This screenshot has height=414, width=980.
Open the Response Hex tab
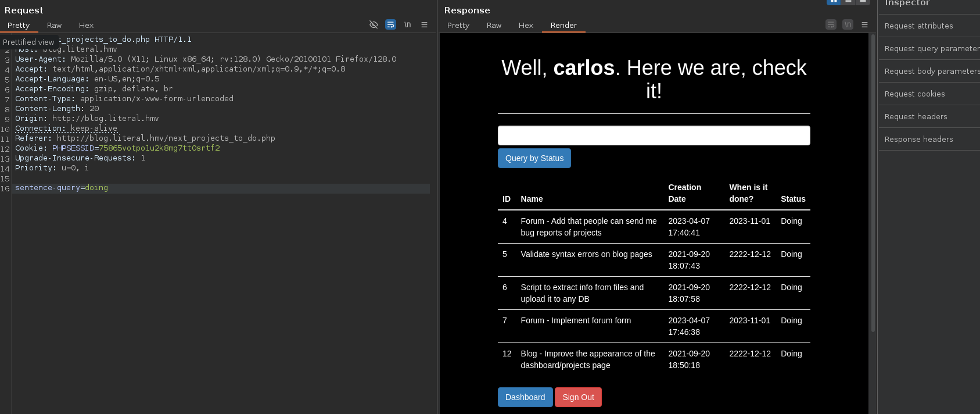click(x=526, y=25)
